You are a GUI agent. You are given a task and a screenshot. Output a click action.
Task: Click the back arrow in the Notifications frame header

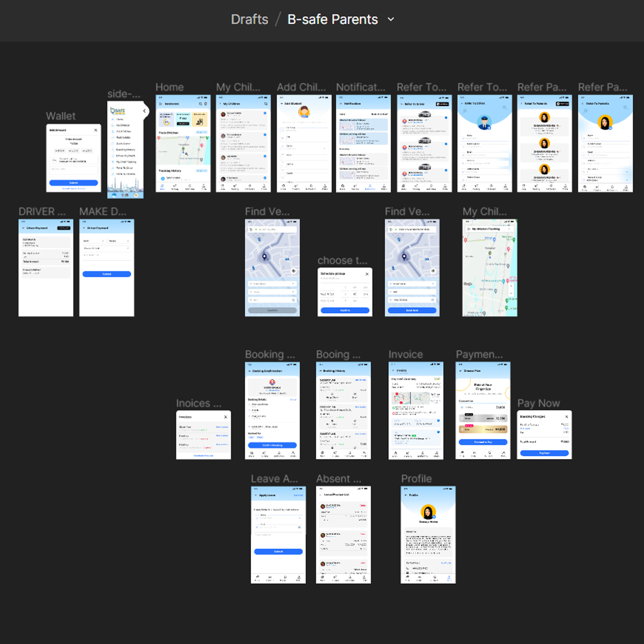341,104
